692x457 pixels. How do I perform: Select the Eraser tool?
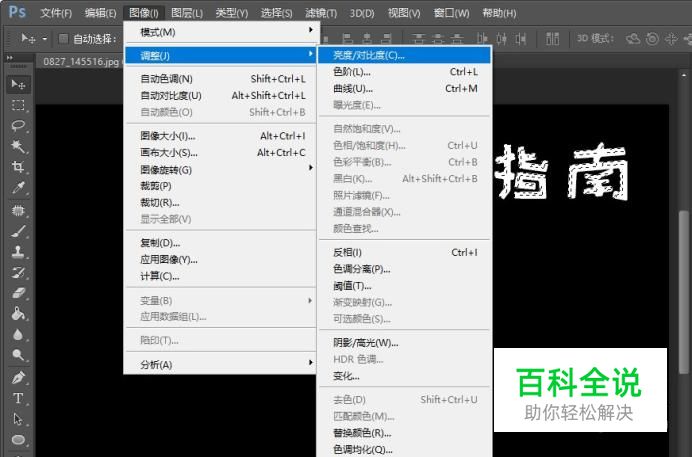pos(18,293)
